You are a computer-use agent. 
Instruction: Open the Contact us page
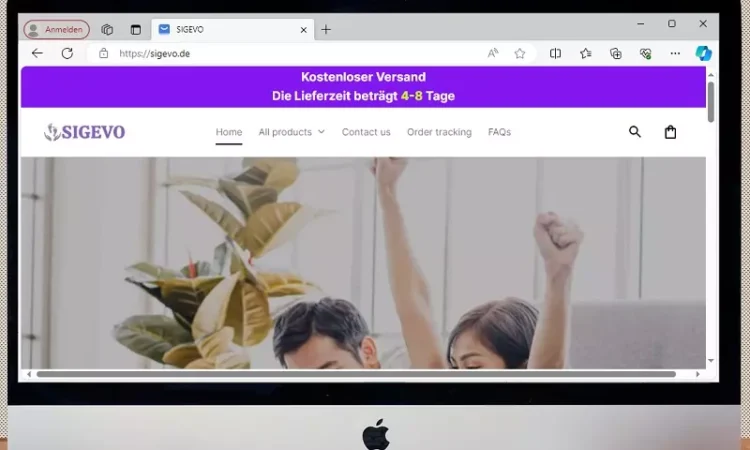coord(366,132)
